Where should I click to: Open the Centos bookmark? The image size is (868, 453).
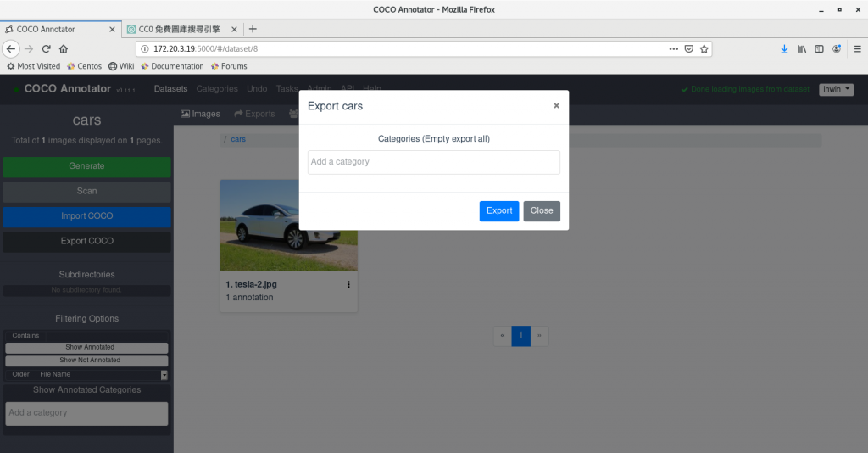(x=84, y=66)
